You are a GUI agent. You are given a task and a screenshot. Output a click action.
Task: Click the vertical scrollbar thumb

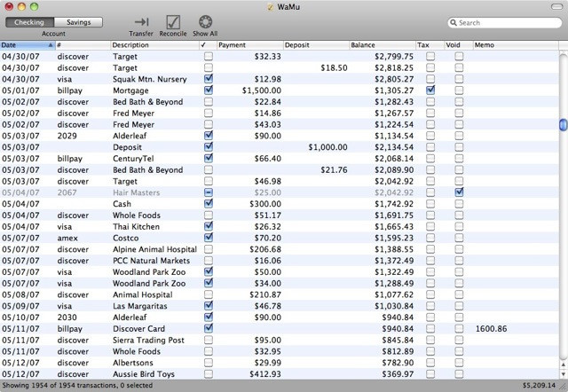point(563,124)
